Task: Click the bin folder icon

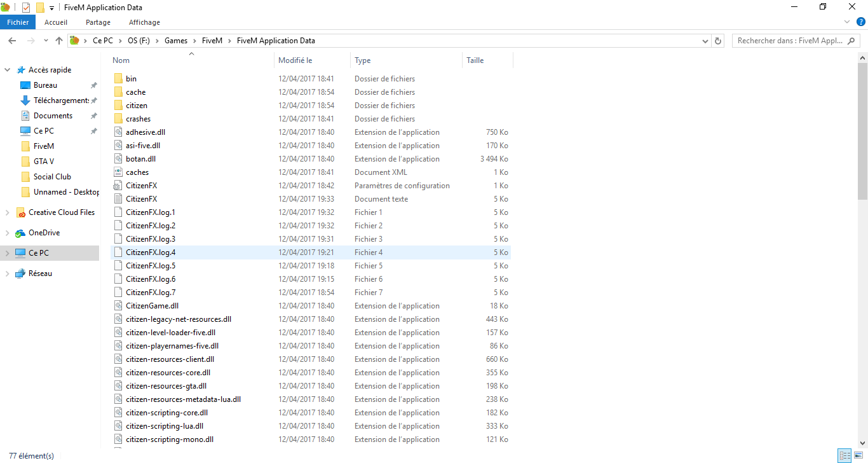Action: tap(118, 79)
